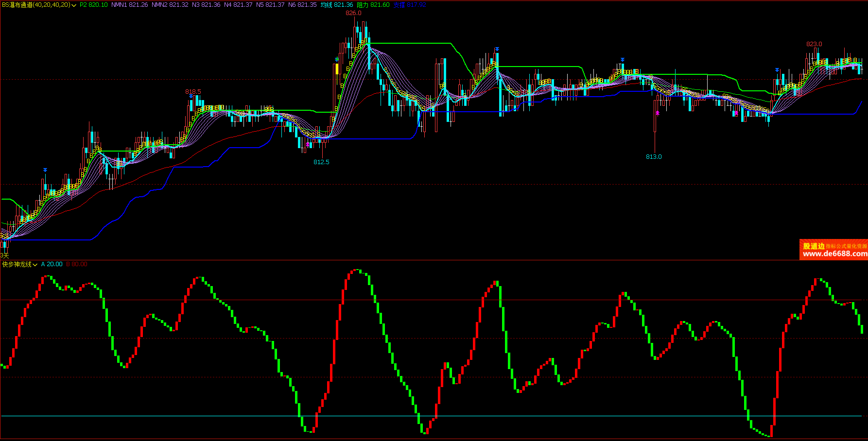868x441 pixels.
Task: Click the blue down-arrow marker below 818.5
Action: [x=191, y=97]
